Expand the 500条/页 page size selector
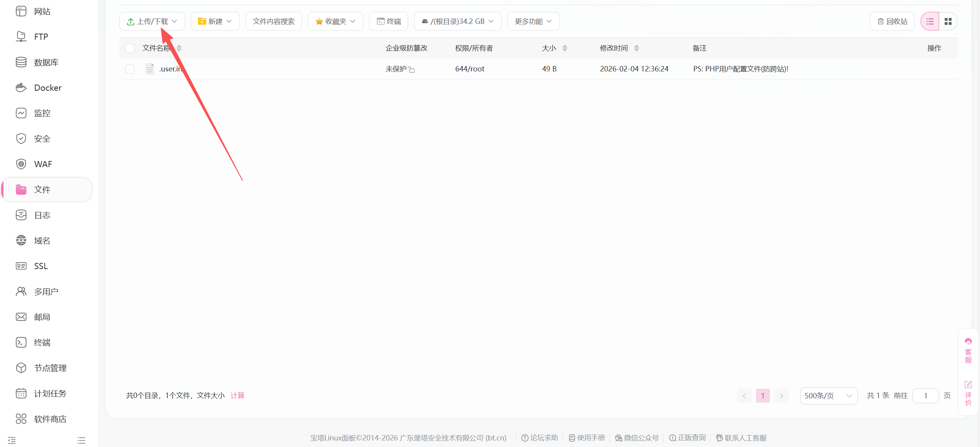This screenshot has height=447, width=980. tap(829, 396)
